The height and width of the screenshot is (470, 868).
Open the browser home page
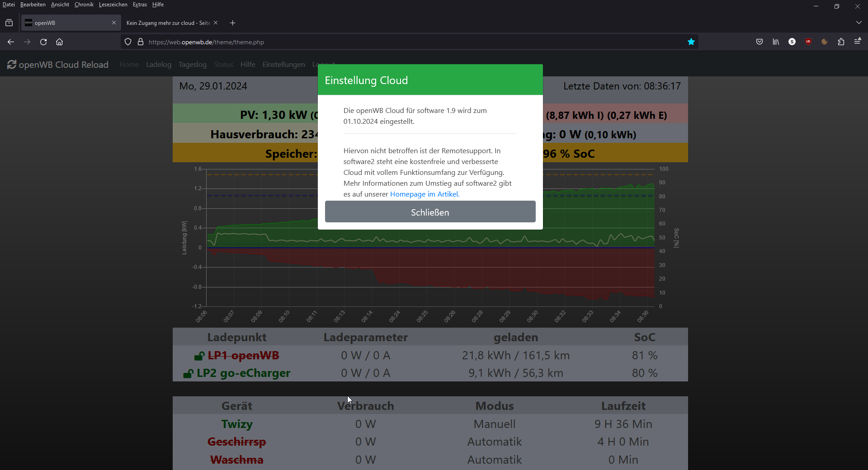pyautogui.click(x=59, y=42)
